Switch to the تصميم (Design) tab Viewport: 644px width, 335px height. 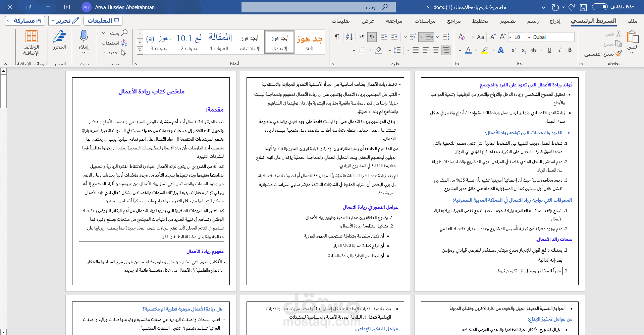pos(508,21)
